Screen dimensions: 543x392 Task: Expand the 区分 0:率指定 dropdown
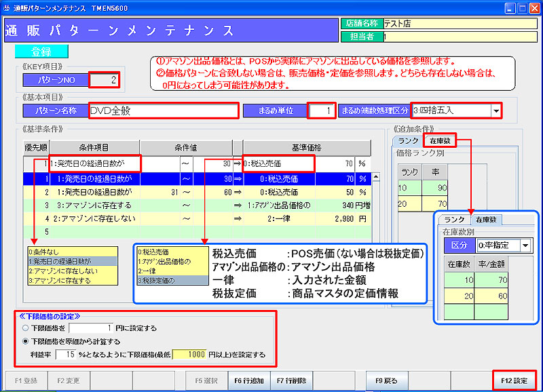[526, 244]
